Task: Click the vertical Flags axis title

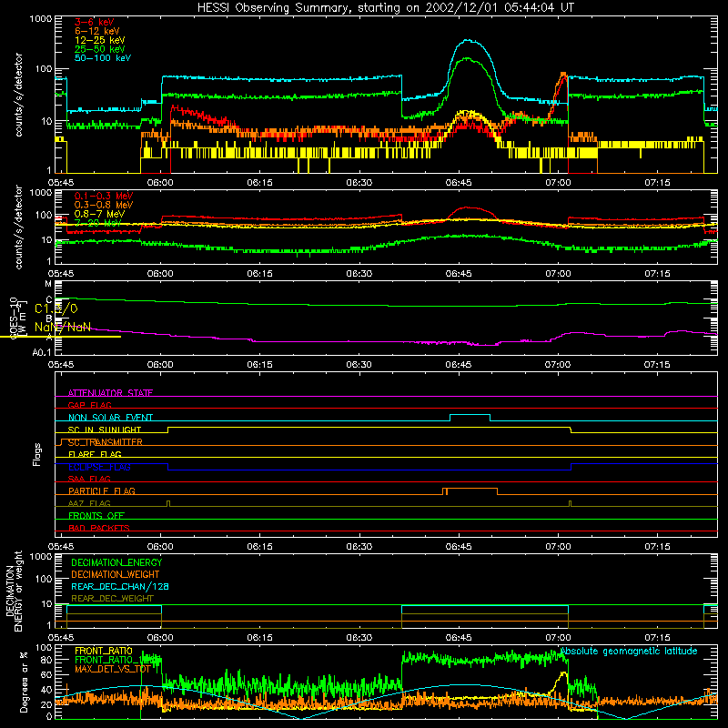Action: [37, 454]
